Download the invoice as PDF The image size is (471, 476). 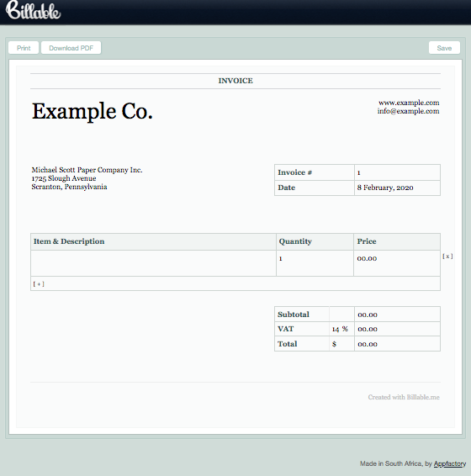(71, 48)
